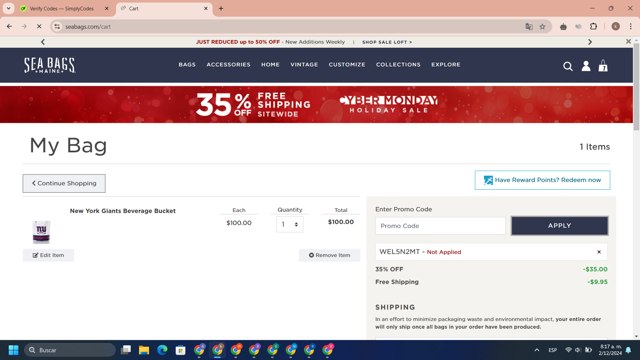Image resolution: width=640 pixels, height=360 pixels.
Task: Open the tab search dropdown
Action: coord(8,8)
